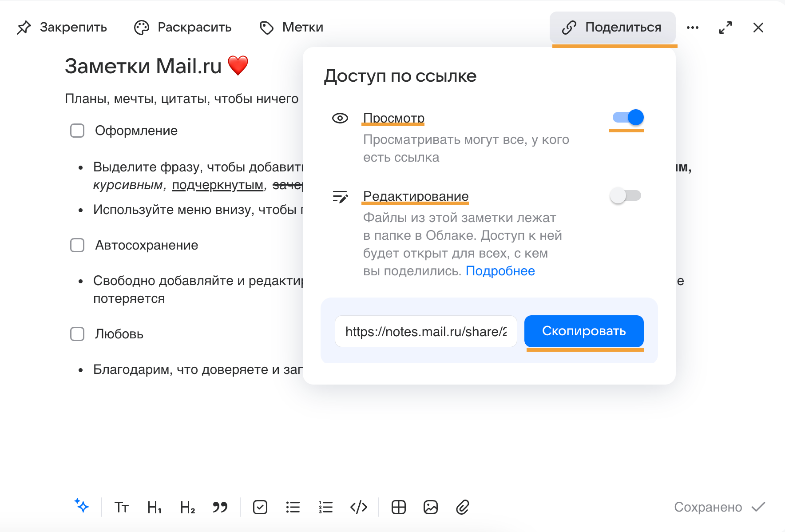Click the underlined word подчеркнутым
Screen dimensions: 785x532
coord(218,185)
